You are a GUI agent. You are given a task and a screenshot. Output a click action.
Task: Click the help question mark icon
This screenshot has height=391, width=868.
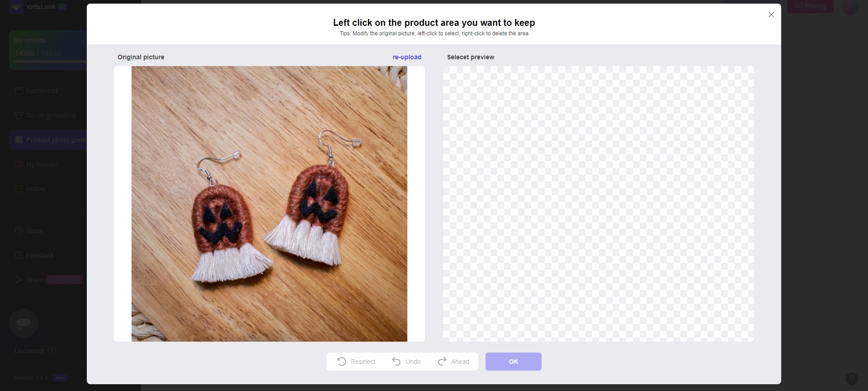(x=851, y=379)
